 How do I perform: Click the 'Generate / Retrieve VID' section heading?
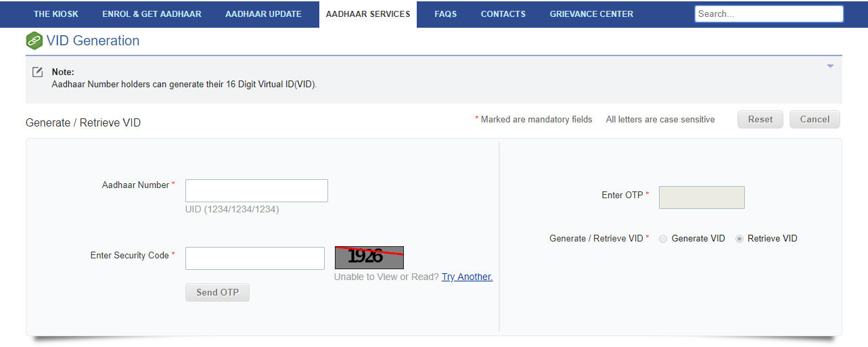tap(83, 123)
